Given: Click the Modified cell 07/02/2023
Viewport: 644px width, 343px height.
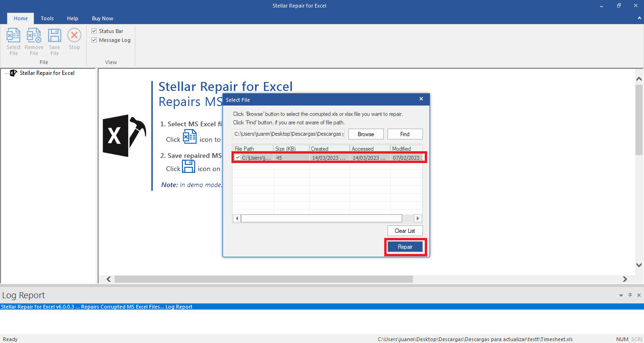Looking at the screenshot, I should point(406,158).
